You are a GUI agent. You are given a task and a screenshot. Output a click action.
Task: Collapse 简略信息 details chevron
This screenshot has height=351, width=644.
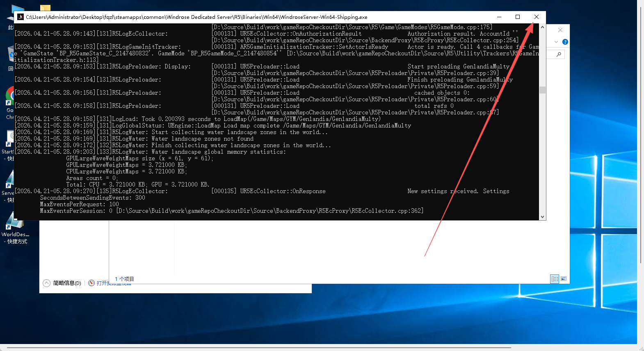47,283
